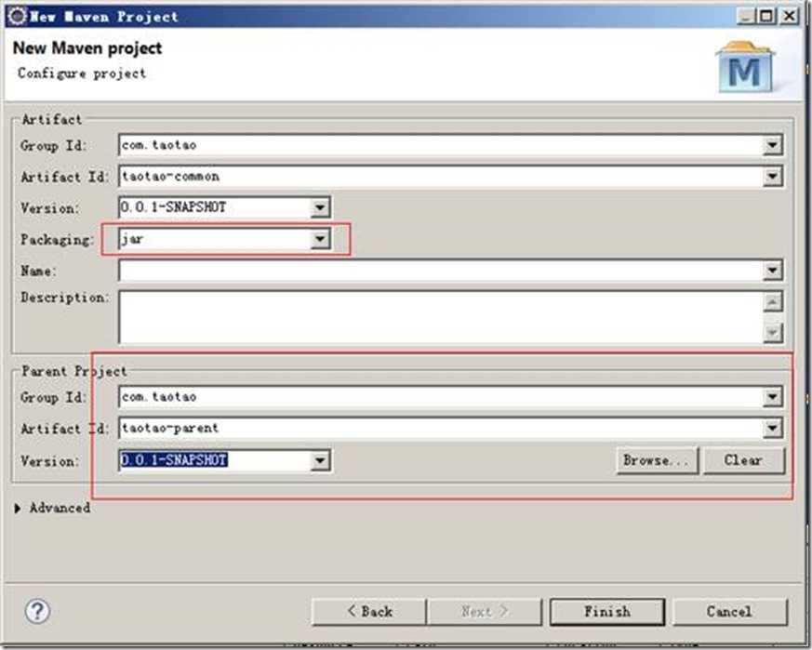Open the Parent Artifact Id dropdown for taotao-parent
The image size is (812, 650).
(772, 429)
